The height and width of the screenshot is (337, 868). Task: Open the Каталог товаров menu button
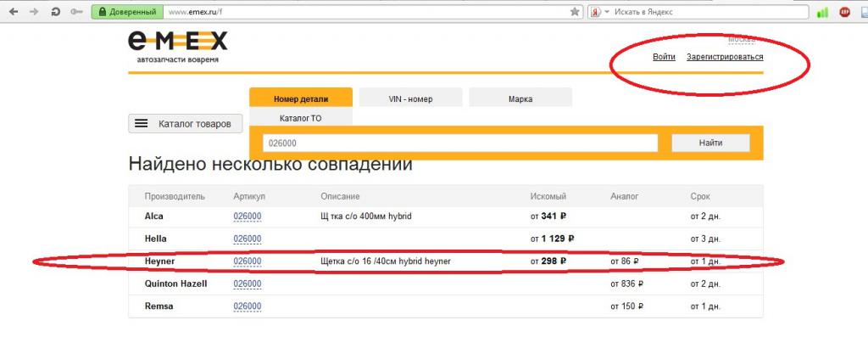186,124
